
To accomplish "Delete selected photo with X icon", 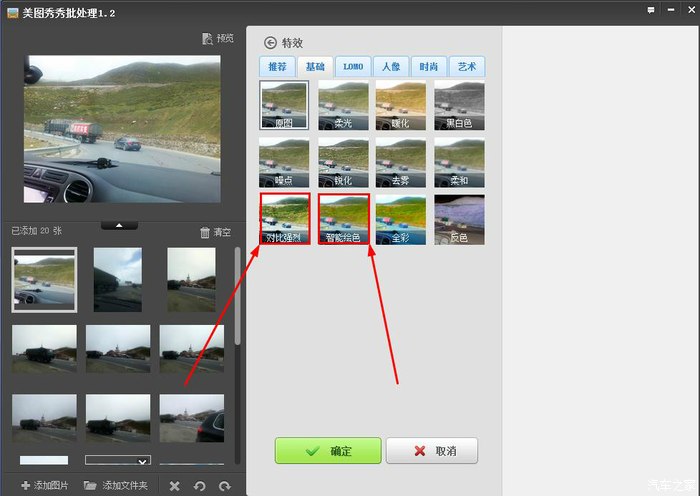I will [x=175, y=486].
